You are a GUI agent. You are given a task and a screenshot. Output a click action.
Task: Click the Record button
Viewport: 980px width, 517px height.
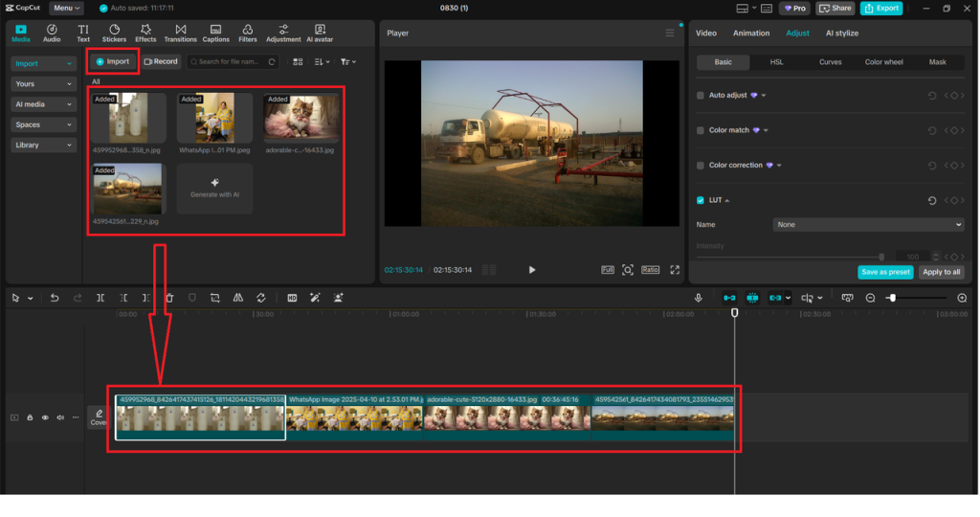click(161, 61)
